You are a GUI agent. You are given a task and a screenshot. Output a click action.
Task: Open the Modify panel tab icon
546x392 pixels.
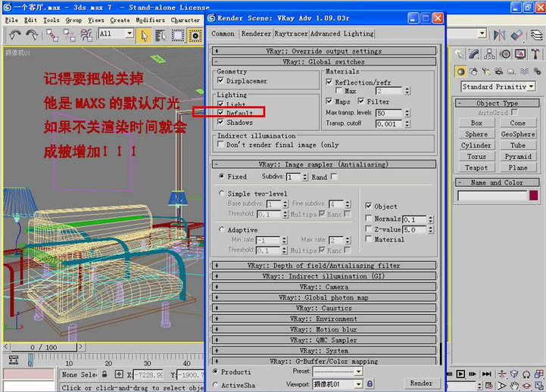(x=474, y=54)
